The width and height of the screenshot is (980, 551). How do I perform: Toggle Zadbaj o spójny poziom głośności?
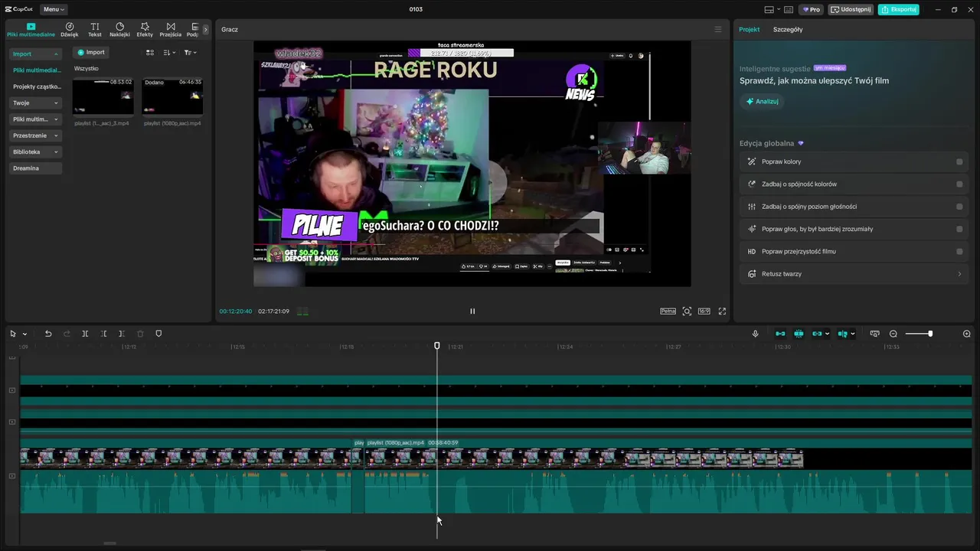[x=959, y=207]
